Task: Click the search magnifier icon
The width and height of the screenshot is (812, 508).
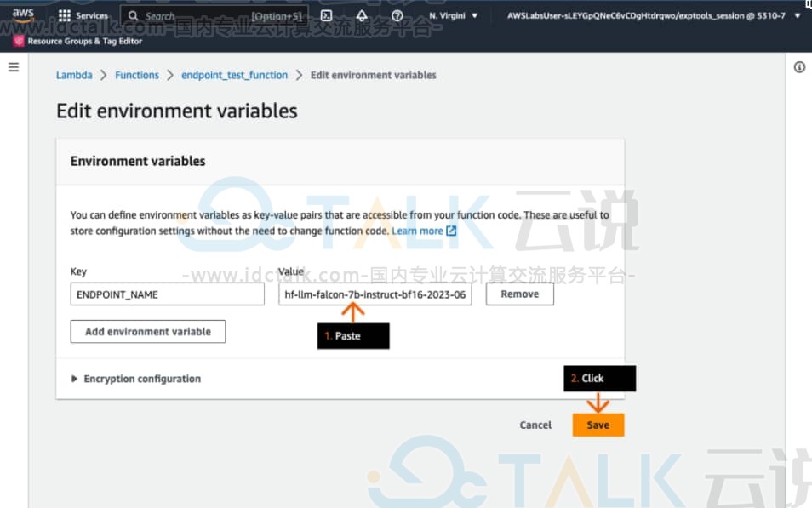Action: pos(133,16)
